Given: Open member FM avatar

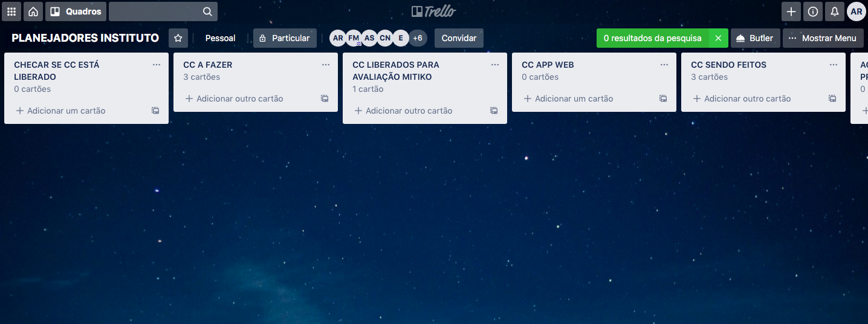Looking at the screenshot, I should click(354, 38).
